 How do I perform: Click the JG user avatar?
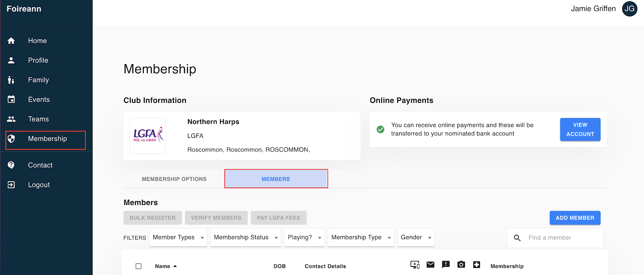pyautogui.click(x=630, y=9)
